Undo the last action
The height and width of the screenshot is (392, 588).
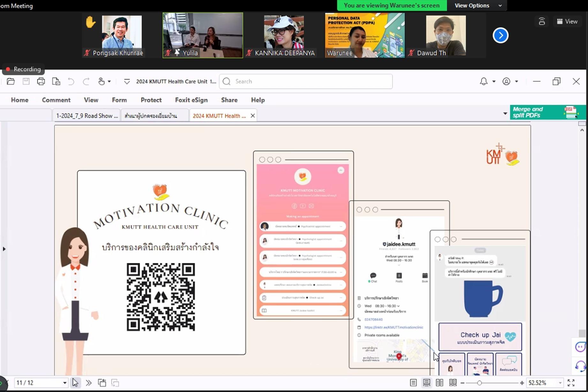pyautogui.click(x=71, y=81)
